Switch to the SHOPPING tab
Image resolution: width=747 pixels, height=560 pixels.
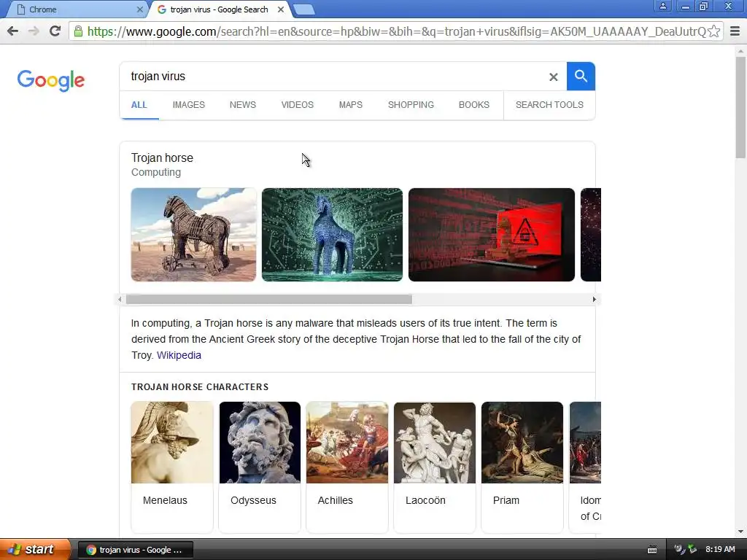click(x=411, y=105)
